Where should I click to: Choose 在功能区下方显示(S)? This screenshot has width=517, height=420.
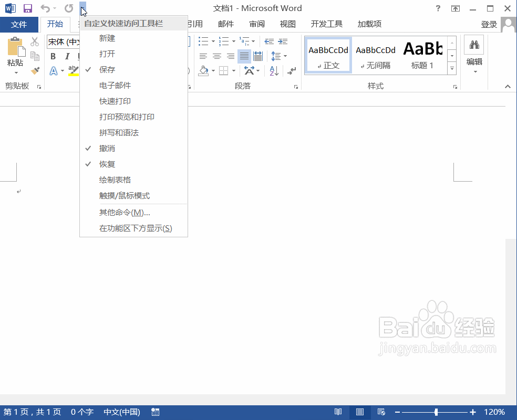(x=134, y=228)
